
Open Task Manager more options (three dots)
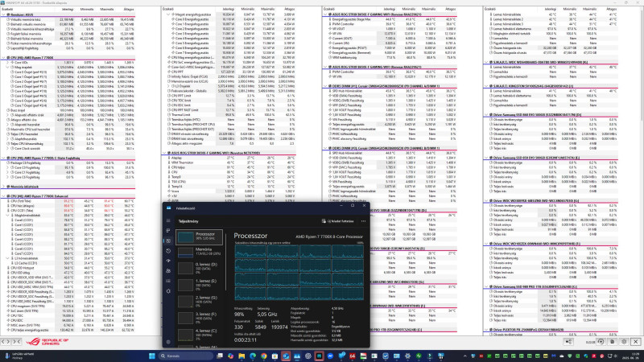pos(363,221)
